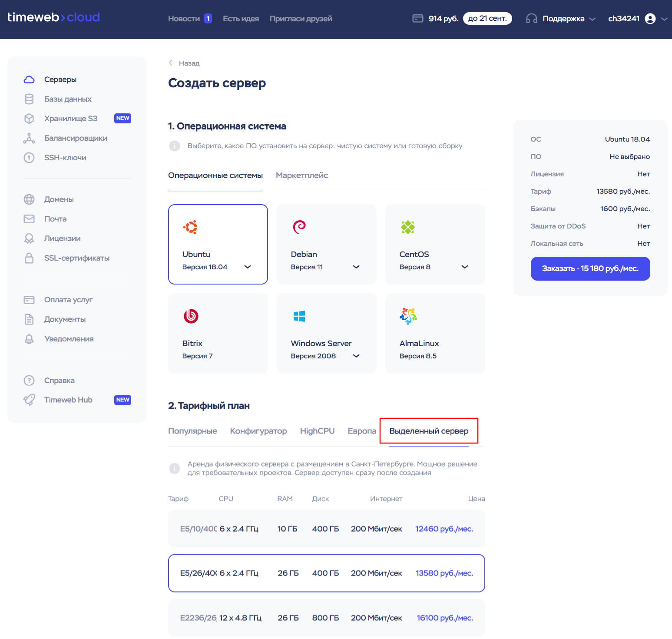The width and height of the screenshot is (672, 639).
Task: Switch to the HighCPU tariff tab
Action: [x=317, y=431]
